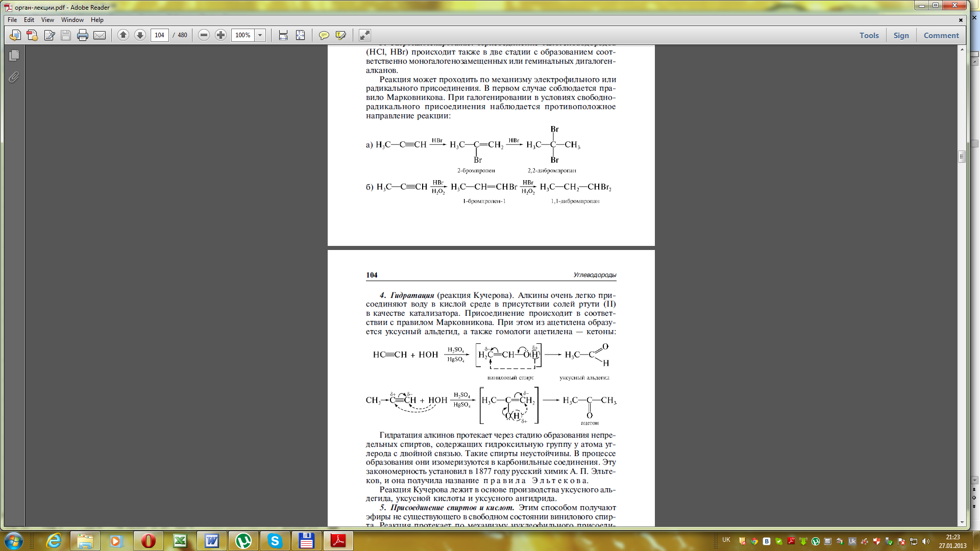The image size is (980, 551).
Task: Click the blue floppy disk taskbar app
Action: [306, 541]
